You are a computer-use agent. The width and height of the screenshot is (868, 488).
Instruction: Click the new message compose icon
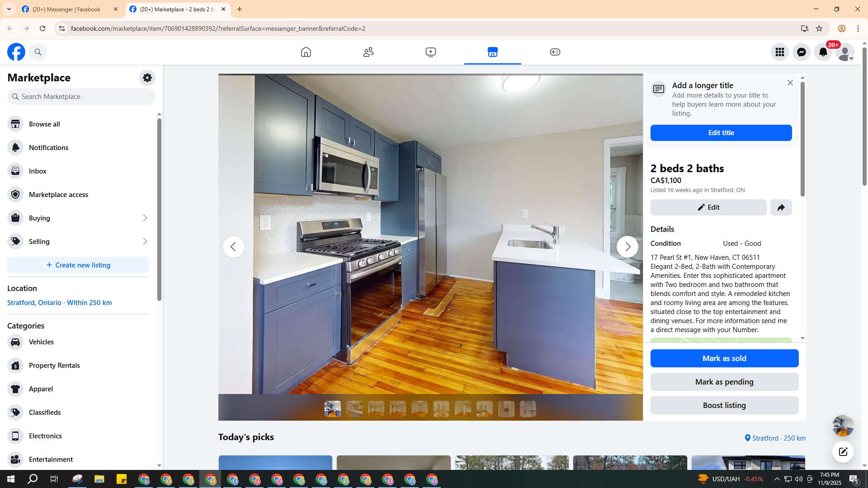click(843, 452)
